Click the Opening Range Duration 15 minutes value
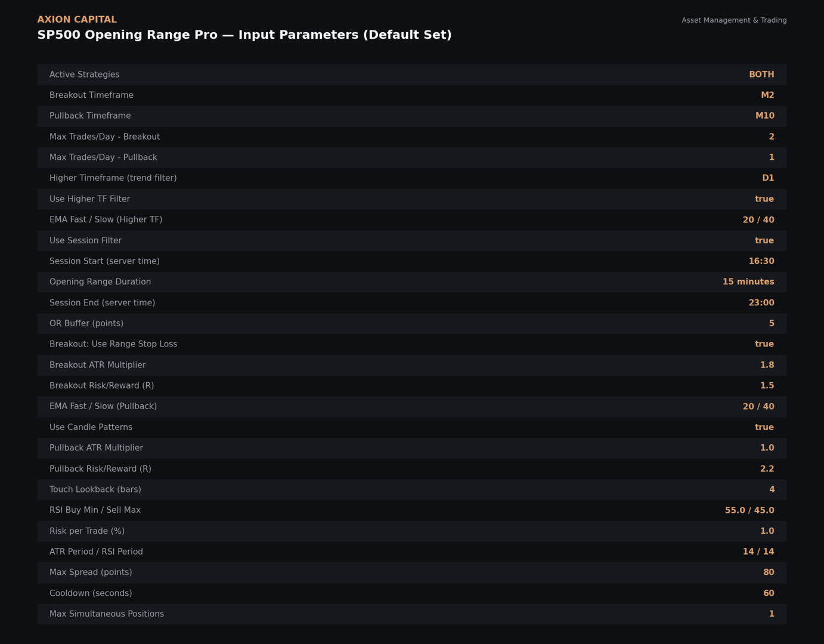 (x=748, y=282)
